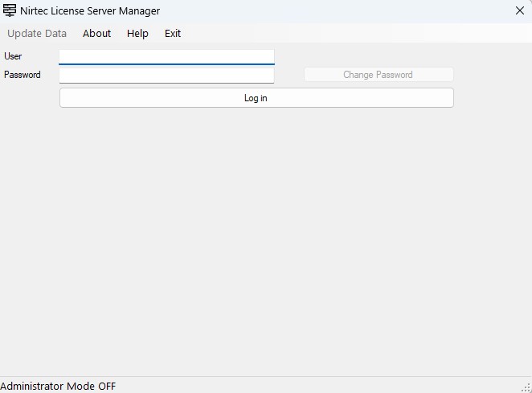Close the License Server Manager window
Screen dimensions: 532x393
[x=519, y=11]
